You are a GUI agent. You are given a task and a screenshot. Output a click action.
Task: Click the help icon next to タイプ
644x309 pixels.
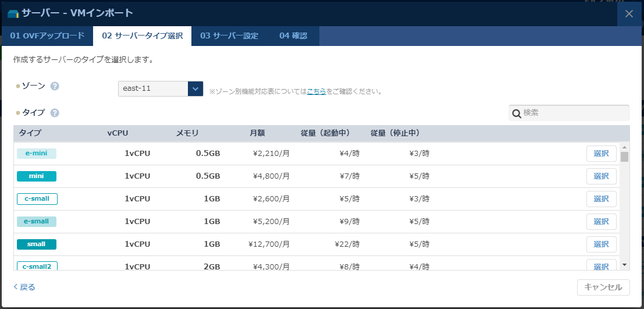55,113
